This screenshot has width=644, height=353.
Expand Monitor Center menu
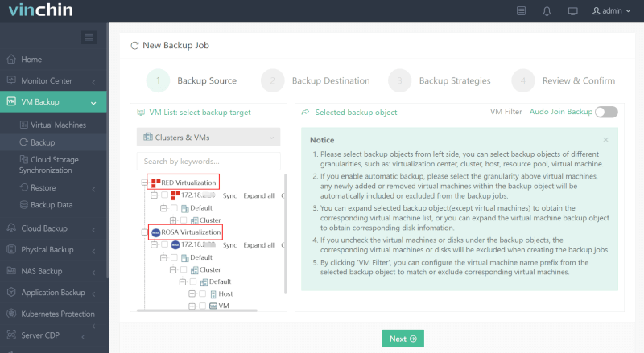click(53, 80)
